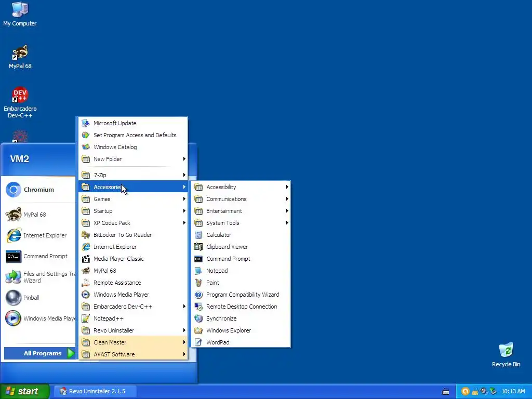Expand the Games folder
Screen dimensions: 532x399
coord(134,199)
